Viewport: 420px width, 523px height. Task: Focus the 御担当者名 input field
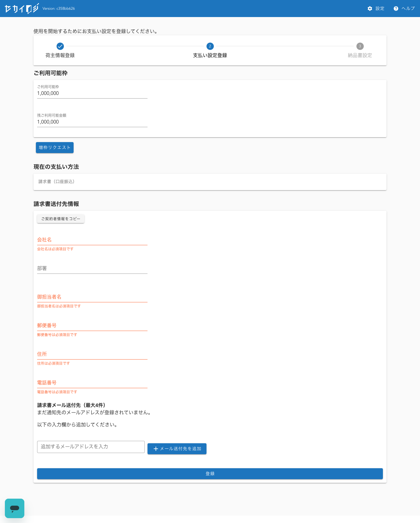pos(92,297)
